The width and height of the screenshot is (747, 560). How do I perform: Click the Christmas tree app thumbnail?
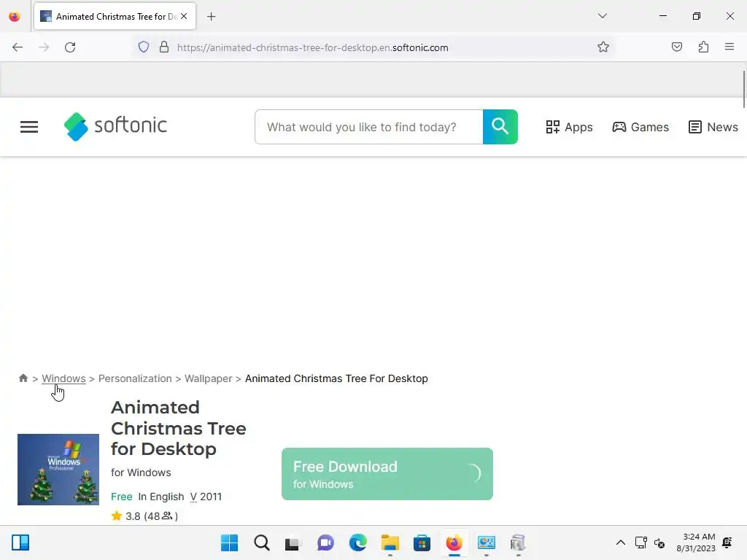point(58,470)
